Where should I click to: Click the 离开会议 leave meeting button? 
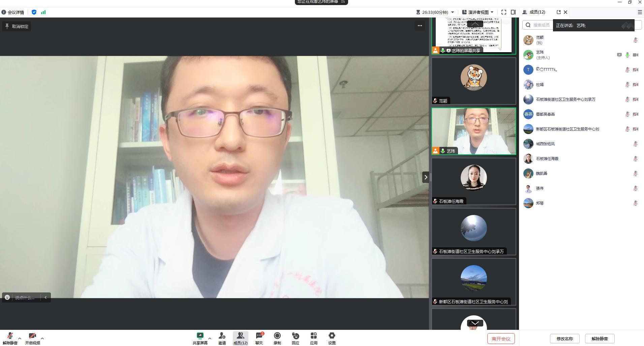coord(501,339)
